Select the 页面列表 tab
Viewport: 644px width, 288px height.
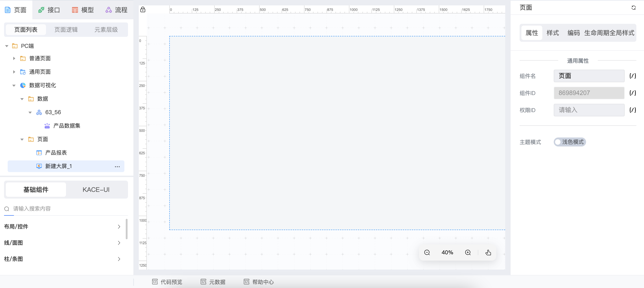click(x=26, y=30)
